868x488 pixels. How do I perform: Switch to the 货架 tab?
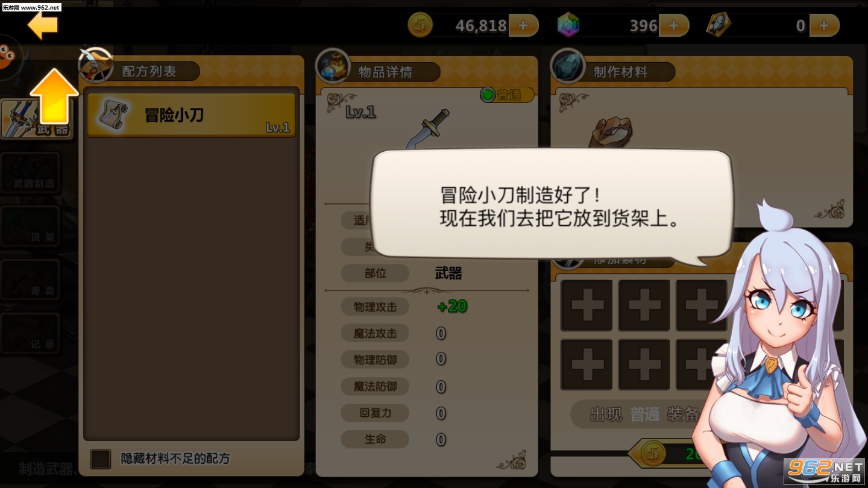(30, 227)
